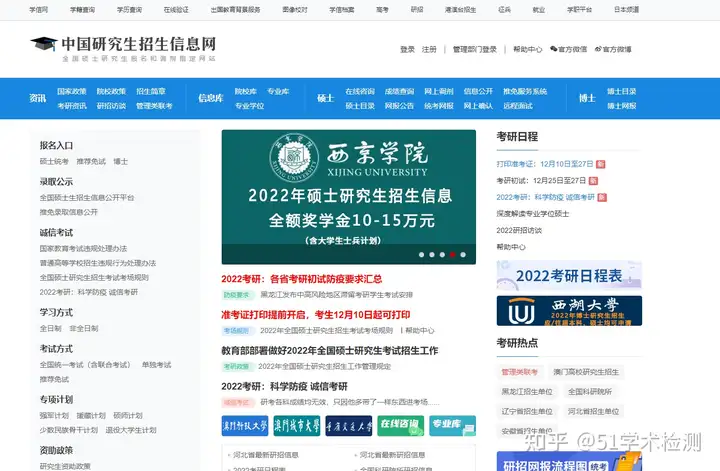Open 在线验证 in the top bar
Screen dimensions: 720x471
tap(176, 9)
